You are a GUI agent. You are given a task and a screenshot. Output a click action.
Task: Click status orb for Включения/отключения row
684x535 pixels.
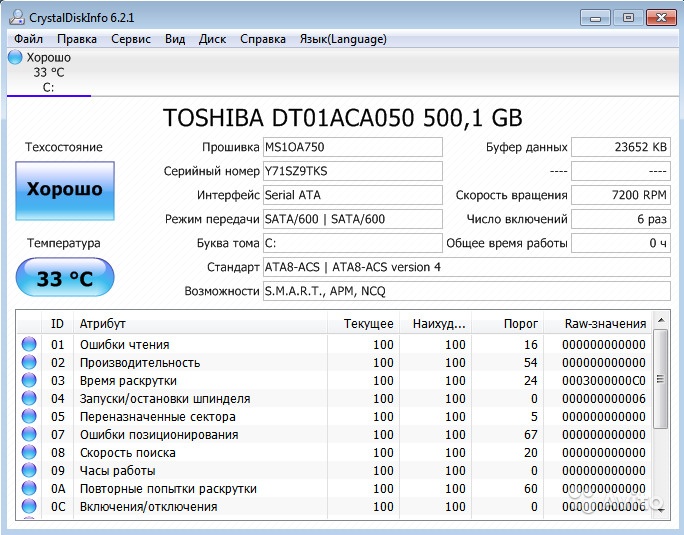29,506
